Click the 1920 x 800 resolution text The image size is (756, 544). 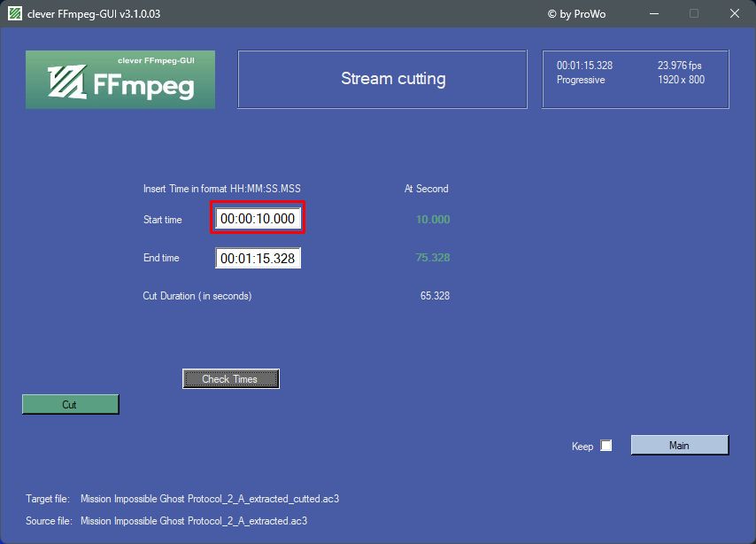tap(681, 80)
